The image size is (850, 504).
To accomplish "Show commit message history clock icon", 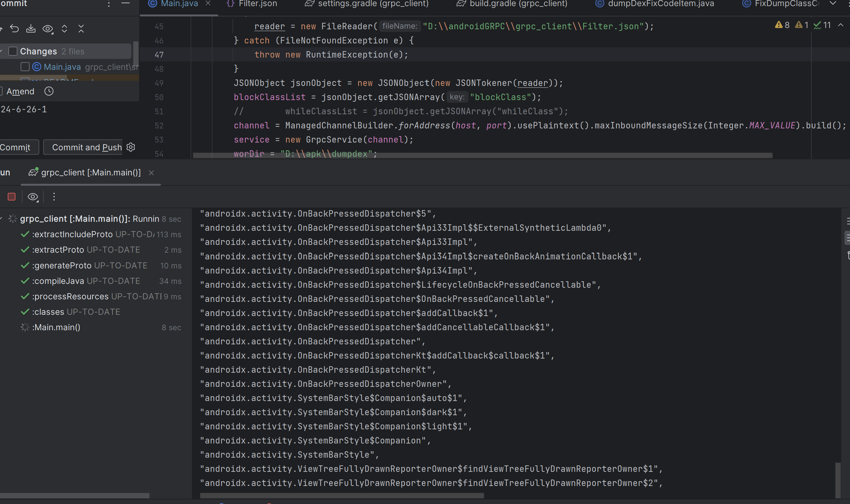I will pos(49,91).
